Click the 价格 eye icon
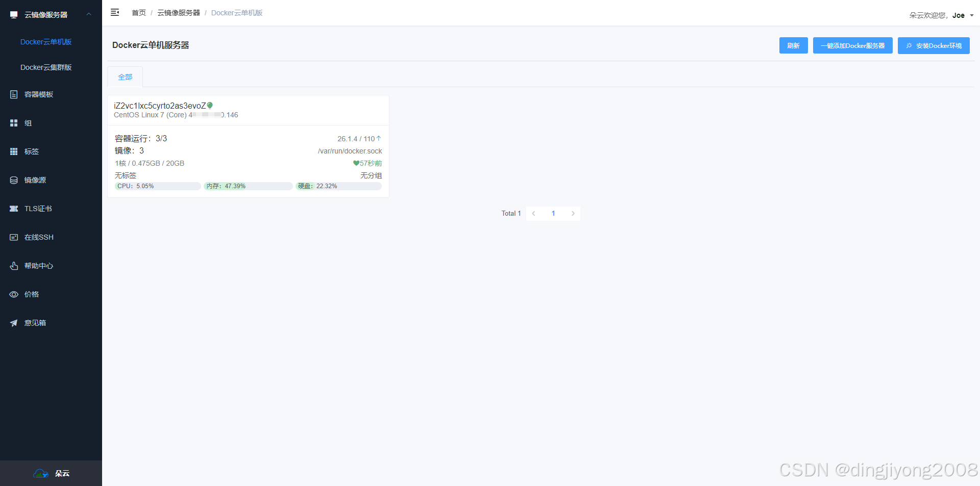980x486 pixels. coord(14,294)
